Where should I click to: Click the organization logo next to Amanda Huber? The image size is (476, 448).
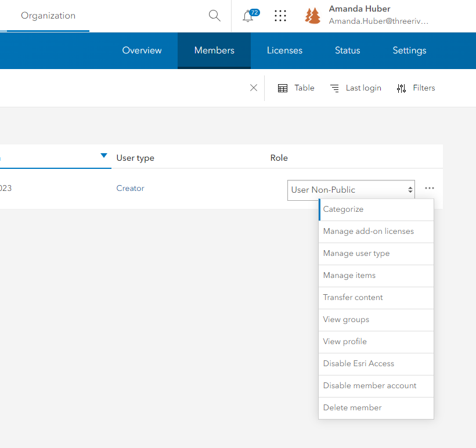point(312,16)
